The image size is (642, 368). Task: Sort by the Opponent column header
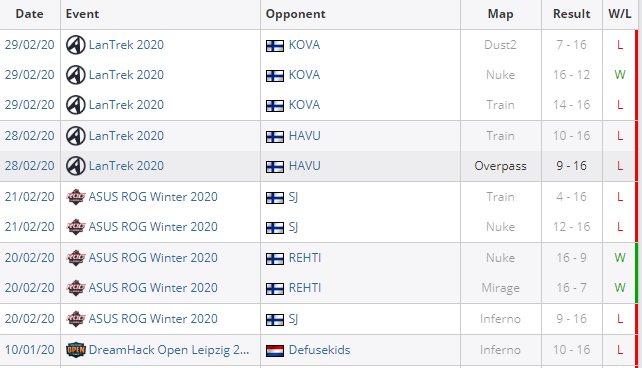(295, 14)
